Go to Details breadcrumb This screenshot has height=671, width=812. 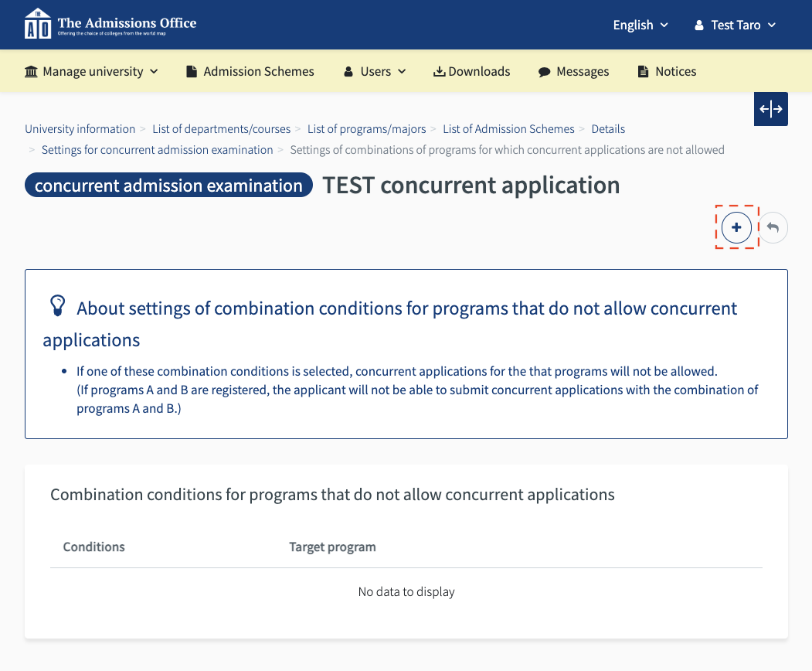[x=608, y=129]
